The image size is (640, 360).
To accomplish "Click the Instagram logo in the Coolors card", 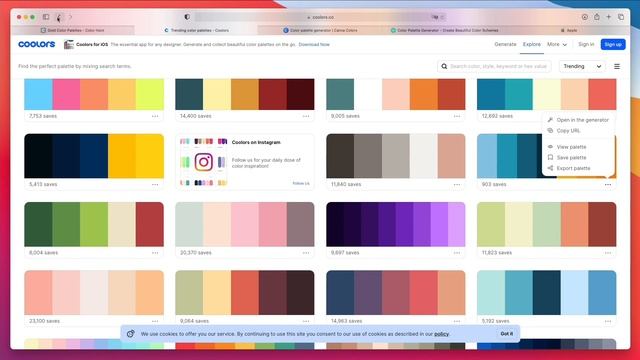I will click(x=203, y=162).
